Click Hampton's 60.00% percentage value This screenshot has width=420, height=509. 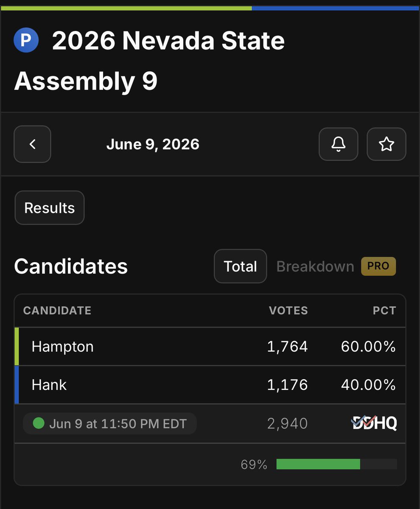click(x=368, y=347)
